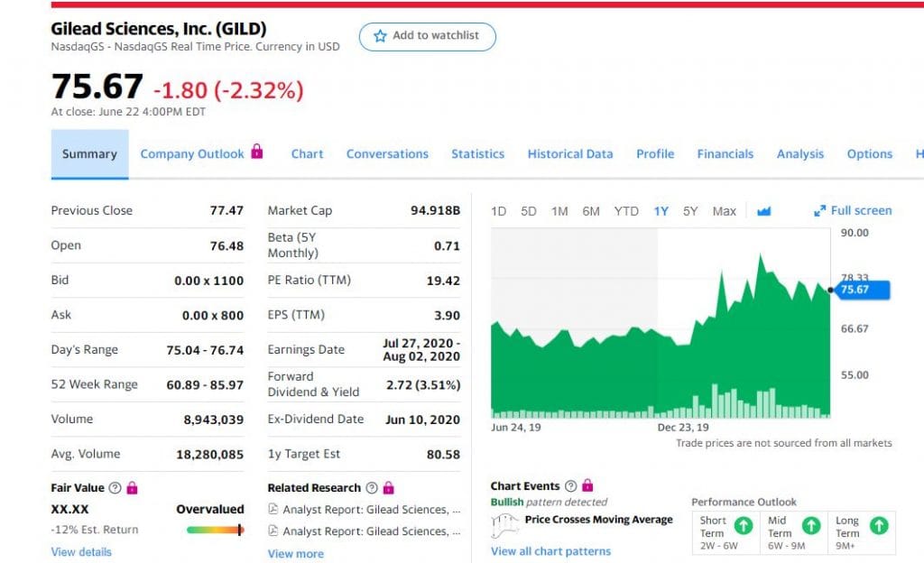The height and width of the screenshot is (563, 924).
Task: Click the Earnings Date value Jul 27, 2020
Action: tap(421, 350)
